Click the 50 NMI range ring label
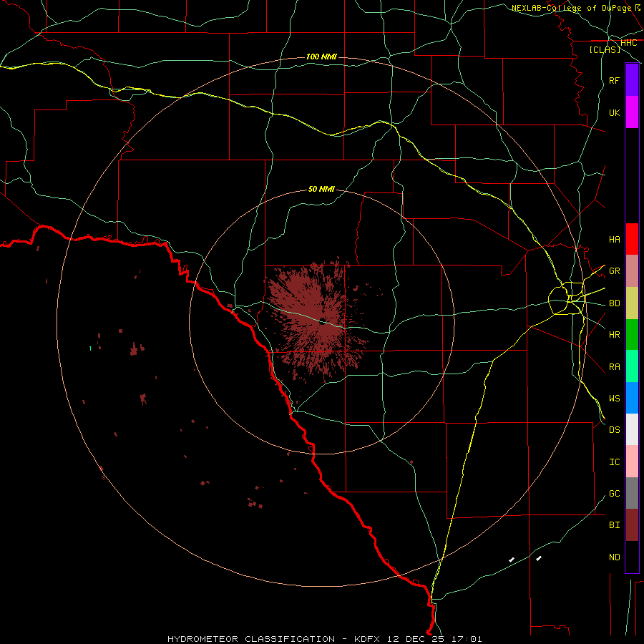The image size is (644, 644). coord(321,189)
